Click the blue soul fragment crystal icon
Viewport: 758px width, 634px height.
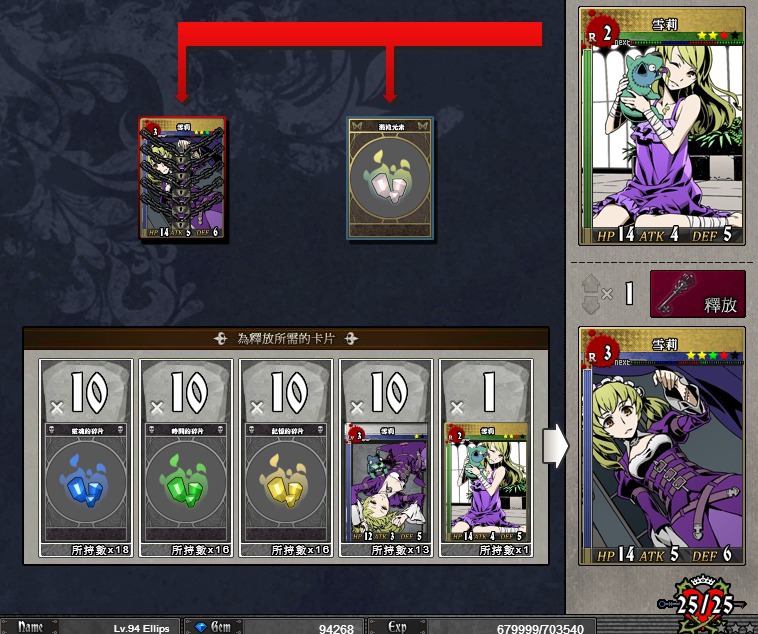[x=86, y=481]
